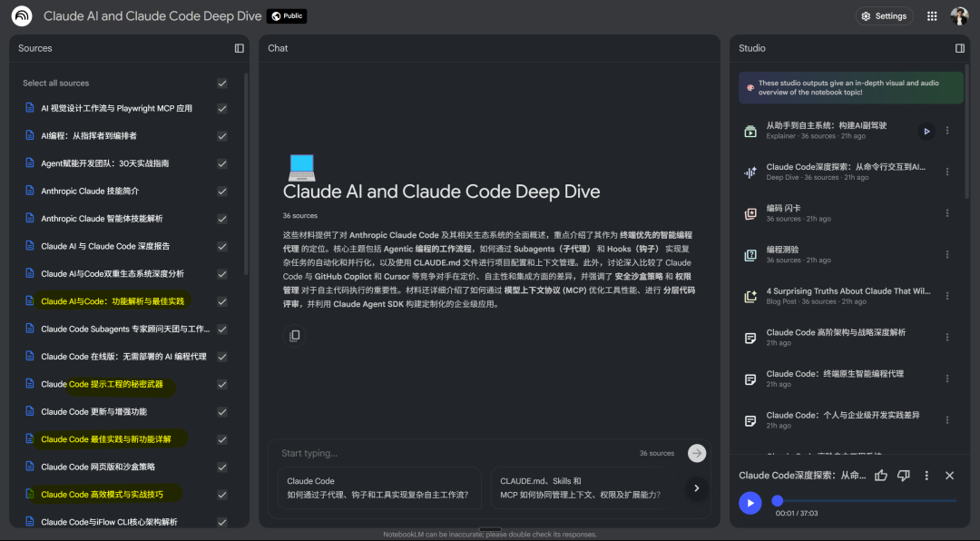Show next suggested question arrow
Viewport: 980px width, 541px height.
tap(696, 487)
